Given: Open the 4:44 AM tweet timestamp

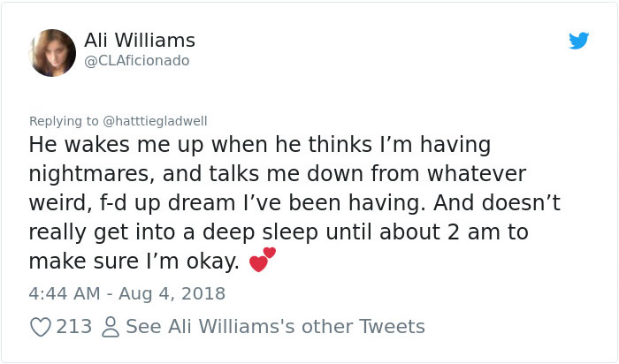Looking at the screenshot, I should [x=65, y=293].
